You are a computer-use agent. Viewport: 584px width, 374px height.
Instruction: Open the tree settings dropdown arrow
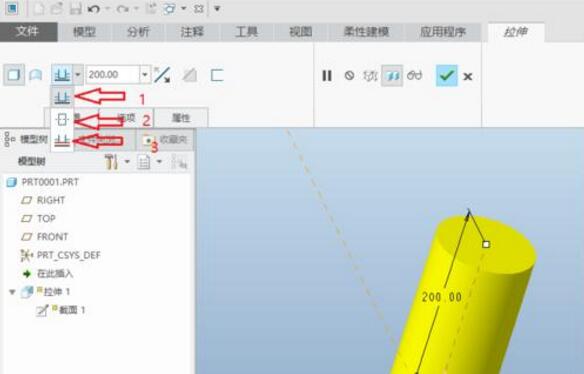coord(127,162)
